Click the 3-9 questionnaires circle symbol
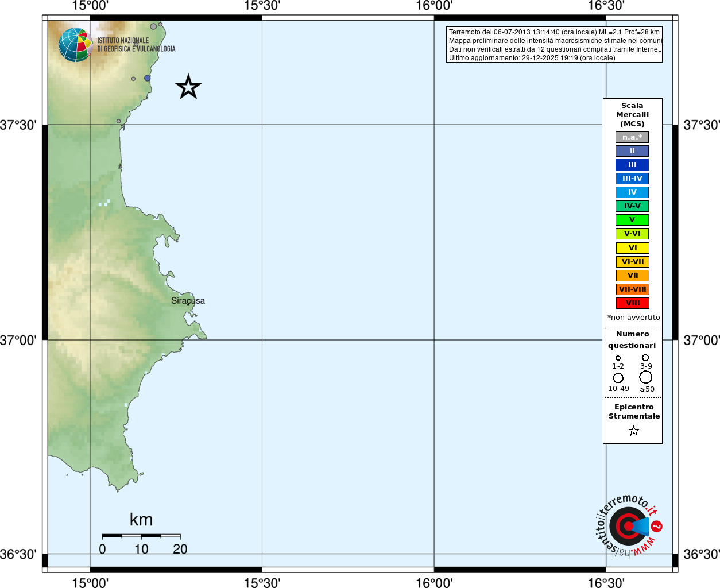The width and height of the screenshot is (720, 588). click(645, 357)
